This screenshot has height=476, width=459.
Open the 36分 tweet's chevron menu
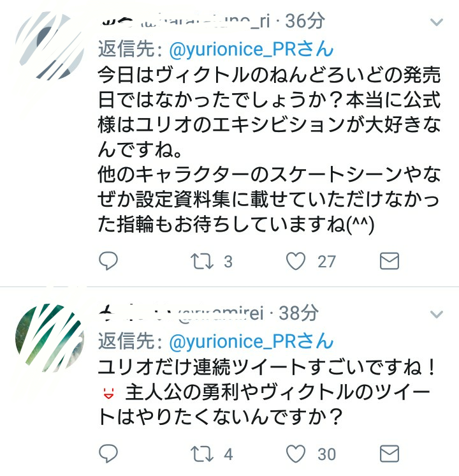437,22
